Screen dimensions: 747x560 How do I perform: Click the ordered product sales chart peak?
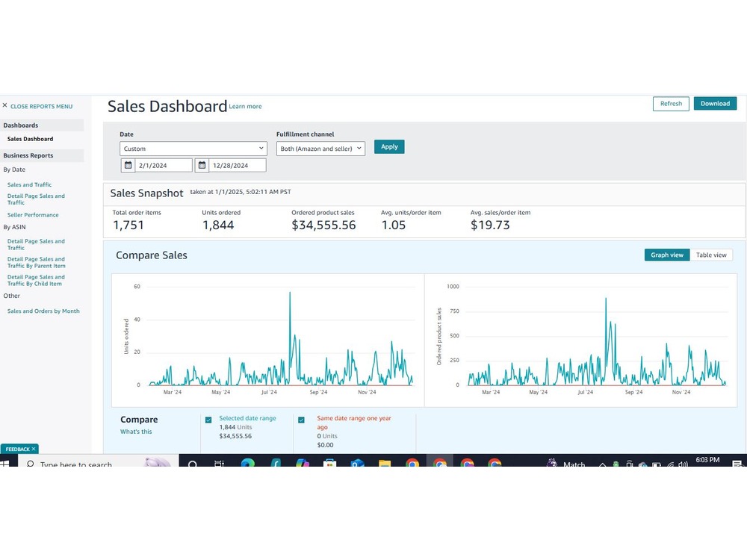coord(606,299)
